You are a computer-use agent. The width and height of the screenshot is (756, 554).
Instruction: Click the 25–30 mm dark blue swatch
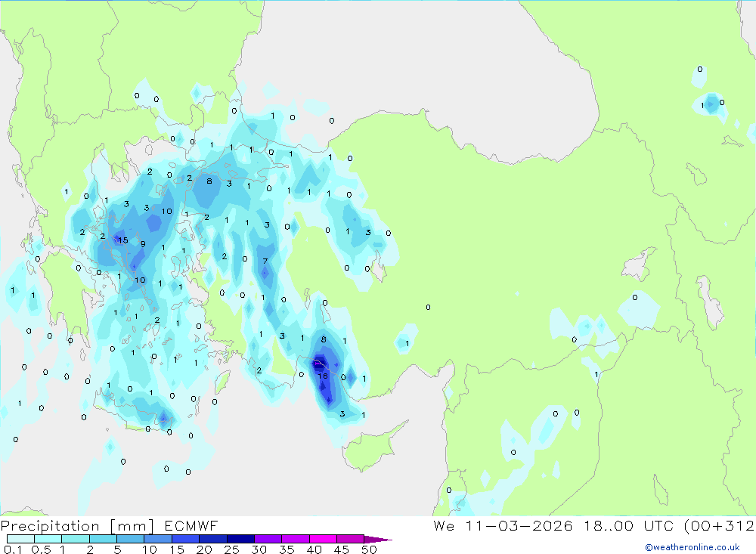point(240,539)
